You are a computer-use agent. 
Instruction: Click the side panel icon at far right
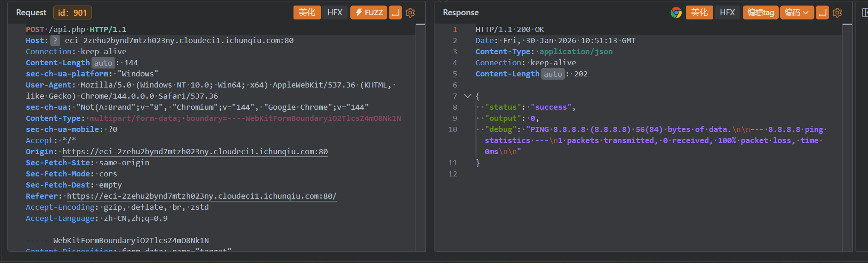(x=865, y=13)
